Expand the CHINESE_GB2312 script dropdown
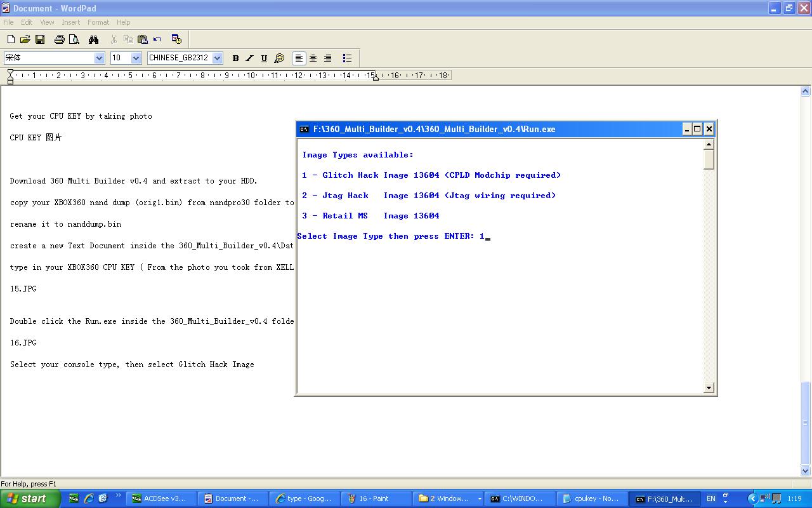 pos(217,58)
